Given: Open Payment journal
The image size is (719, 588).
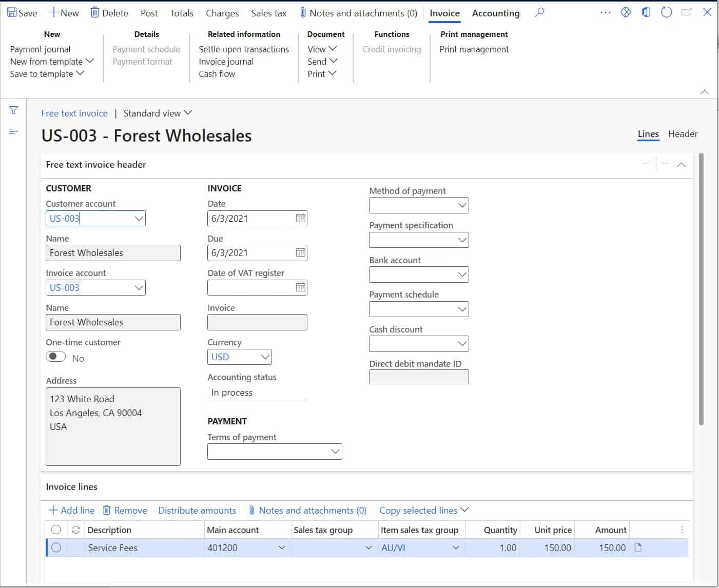Looking at the screenshot, I should [x=40, y=49].
